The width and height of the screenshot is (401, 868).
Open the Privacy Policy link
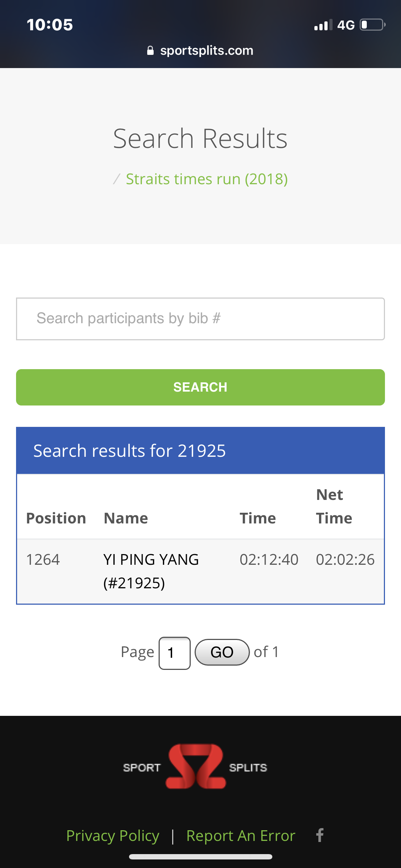[x=113, y=836]
